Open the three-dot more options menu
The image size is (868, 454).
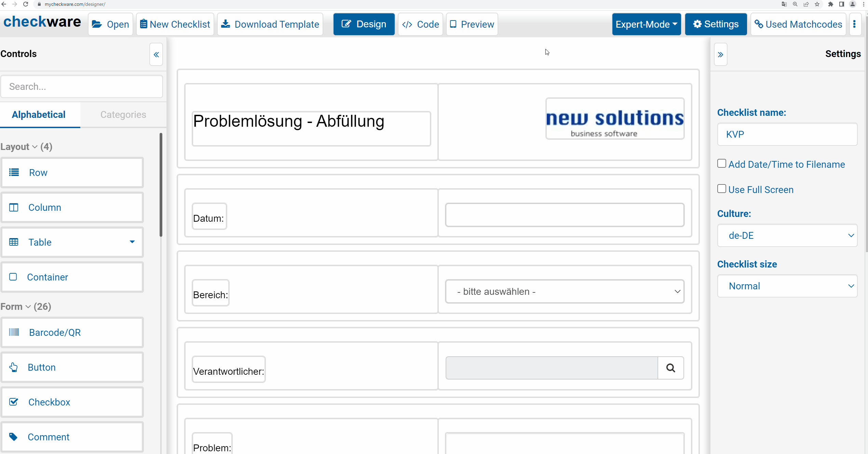point(854,24)
